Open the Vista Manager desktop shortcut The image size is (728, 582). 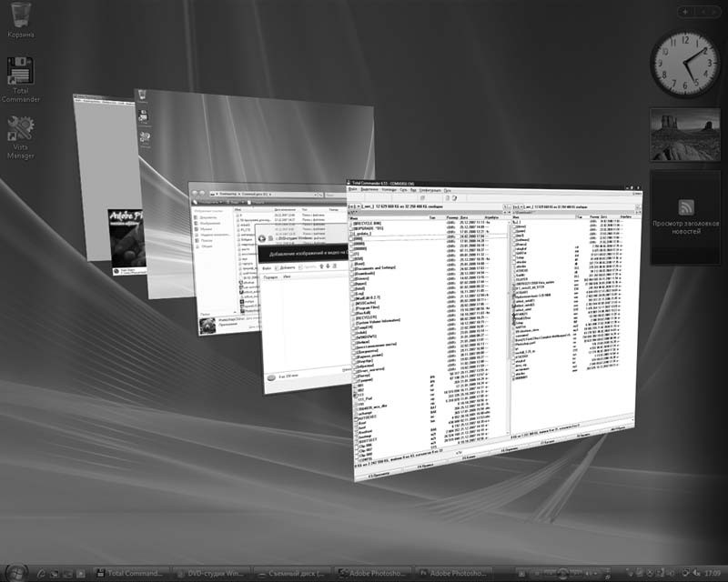point(20,129)
